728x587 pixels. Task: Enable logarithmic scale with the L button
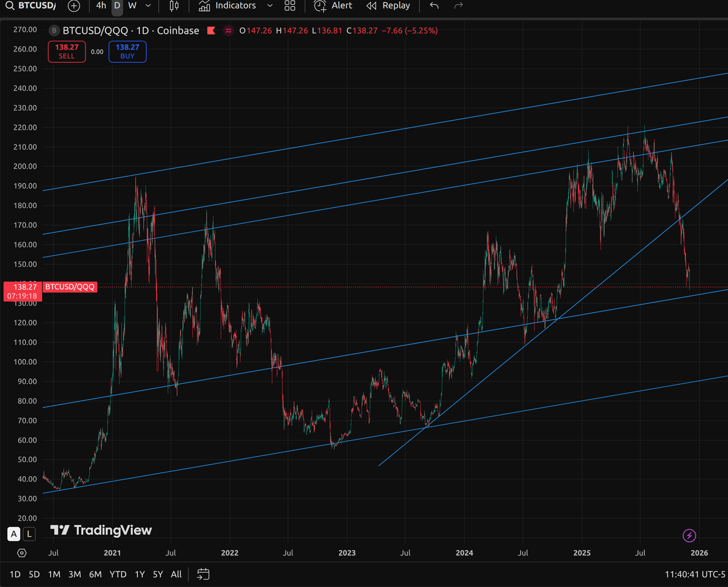tap(28, 534)
